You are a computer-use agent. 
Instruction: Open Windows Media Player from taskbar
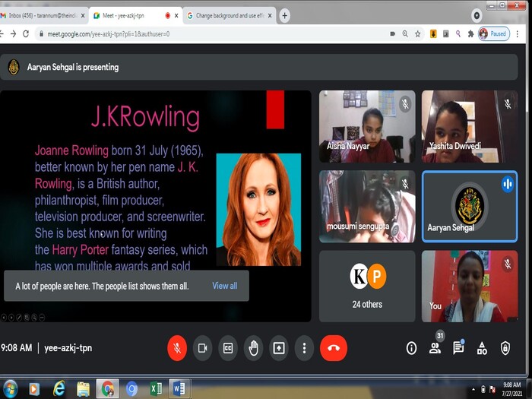[x=34, y=389]
